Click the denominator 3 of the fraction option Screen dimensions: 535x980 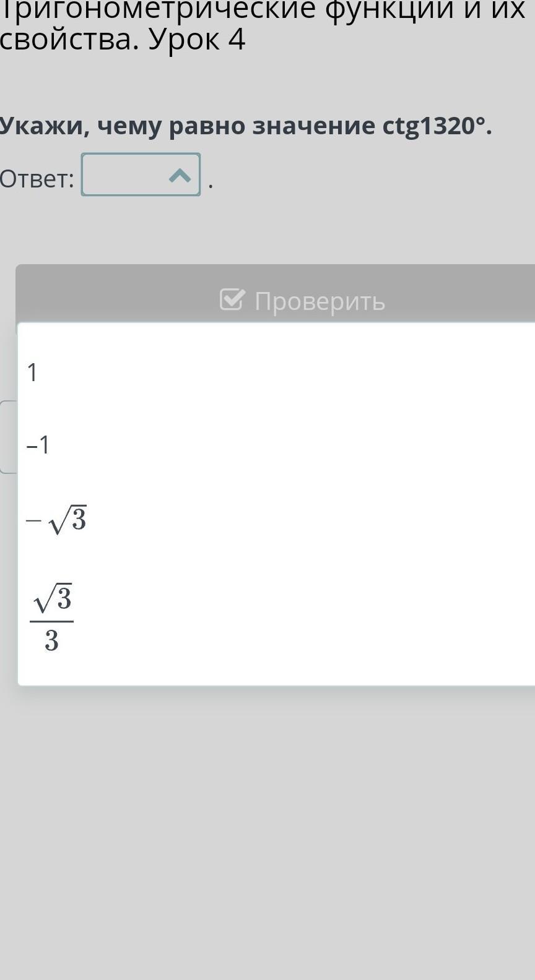coord(51,640)
